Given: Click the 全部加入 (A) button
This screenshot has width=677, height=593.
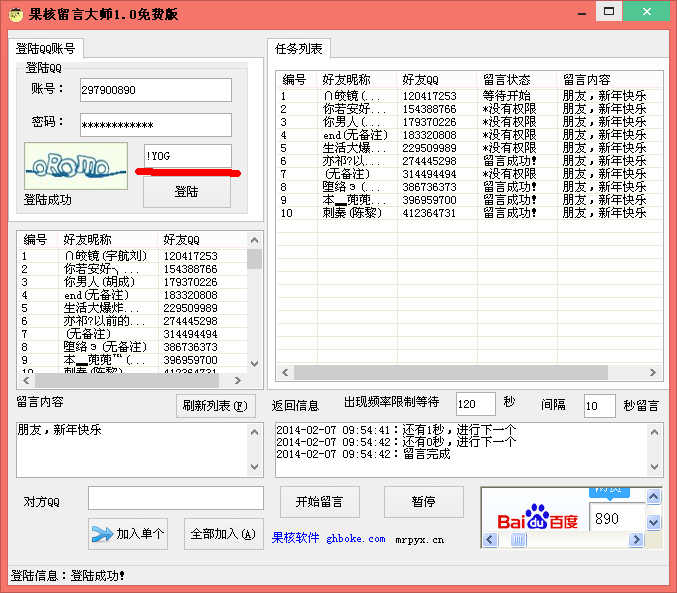Looking at the screenshot, I should (224, 534).
